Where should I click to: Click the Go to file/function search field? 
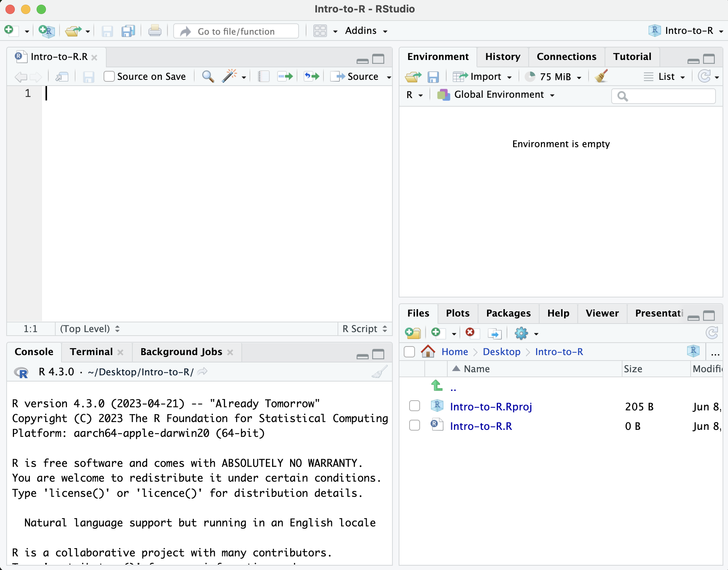(x=236, y=31)
